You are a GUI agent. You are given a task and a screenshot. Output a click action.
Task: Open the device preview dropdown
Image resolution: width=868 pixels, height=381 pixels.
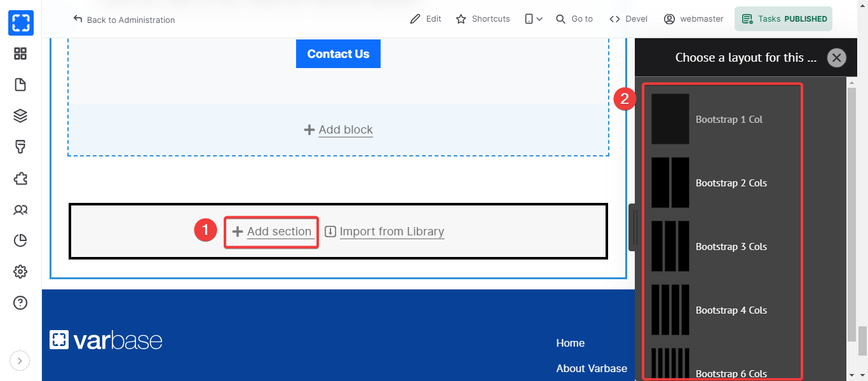pyautogui.click(x=533, y=19)
